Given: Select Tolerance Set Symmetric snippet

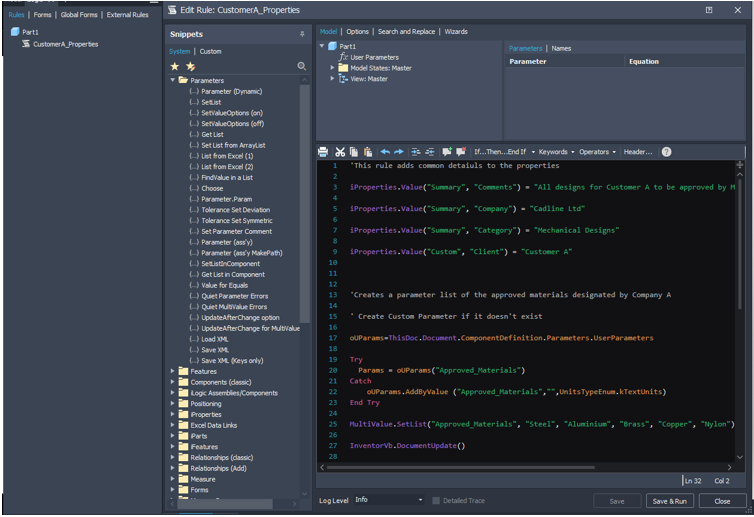Looking at the screenshot, I should pos(237,221).
